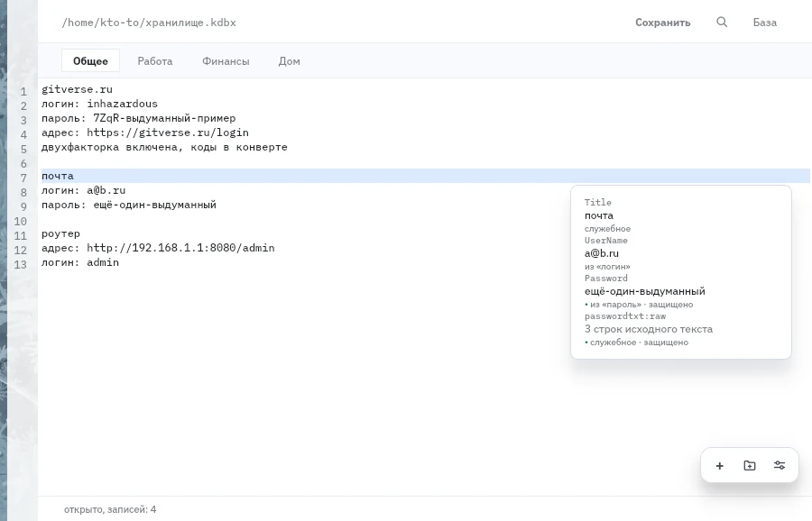Open the Финансы tab
The height and width of the screenshot is (521, 812).
coord(226,61)
